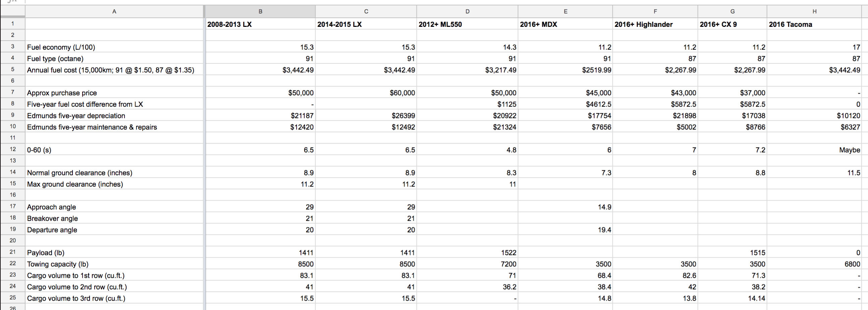
Task: Select the "36.2" ML550 cargo volume cell
Action: (467, 287)
